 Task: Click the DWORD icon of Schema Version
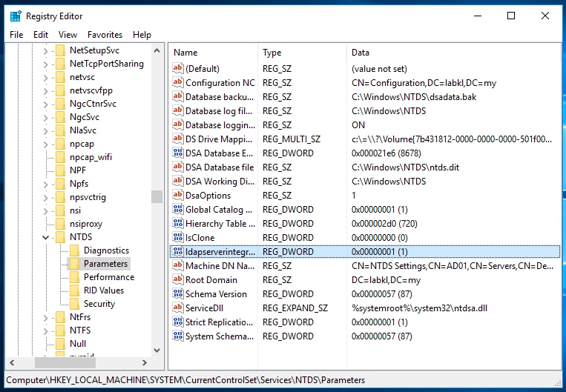click(178, 293)
